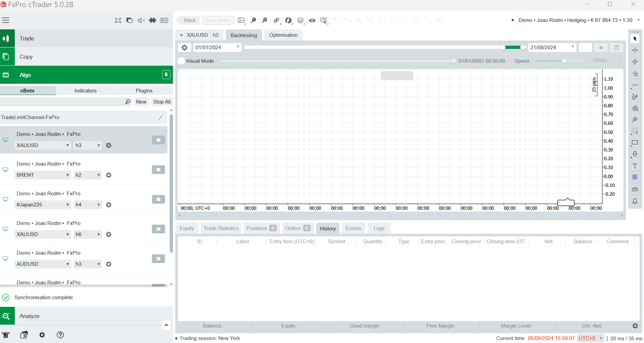
Task: Open the hamburger main menu
Action: 6,20
